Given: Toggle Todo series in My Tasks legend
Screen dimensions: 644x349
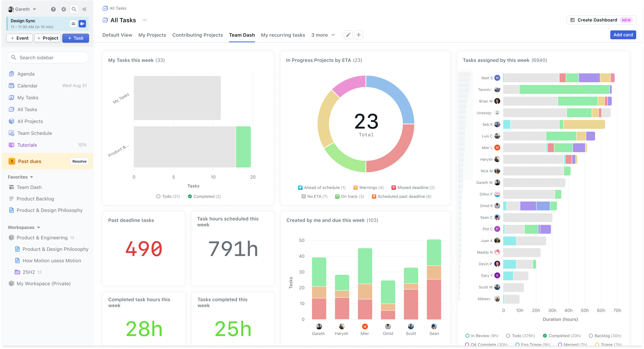Looking at the screenshot, I should click(168, 197).
